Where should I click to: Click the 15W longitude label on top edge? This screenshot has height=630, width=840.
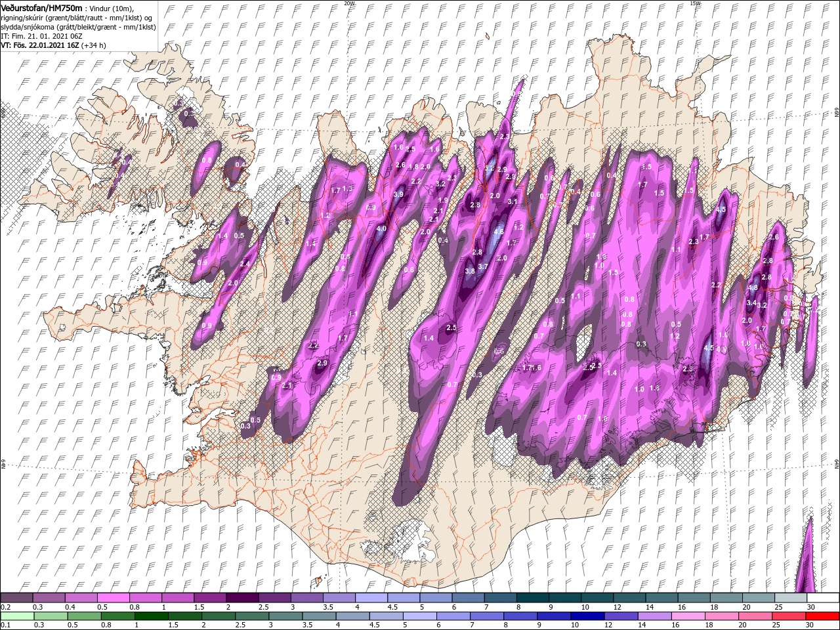695,3
